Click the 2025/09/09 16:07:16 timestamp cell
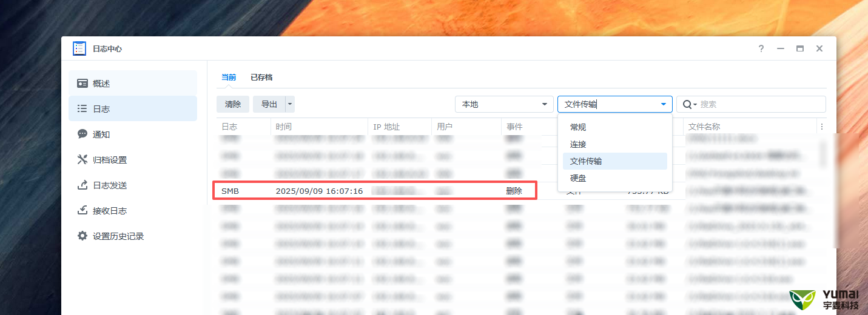The image size is (868, 315). coord(319,191)
